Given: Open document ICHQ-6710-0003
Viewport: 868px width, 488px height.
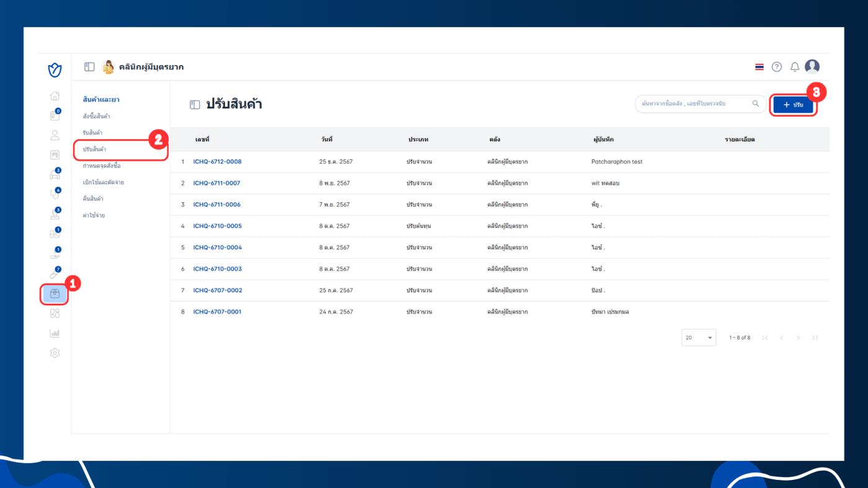Looking at the screenshot, I should 218,269.
